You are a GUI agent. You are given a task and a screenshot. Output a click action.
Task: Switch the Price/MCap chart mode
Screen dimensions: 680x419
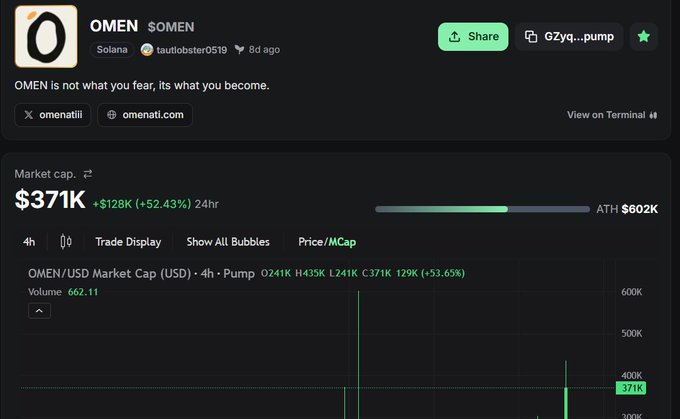pos(327,242)
